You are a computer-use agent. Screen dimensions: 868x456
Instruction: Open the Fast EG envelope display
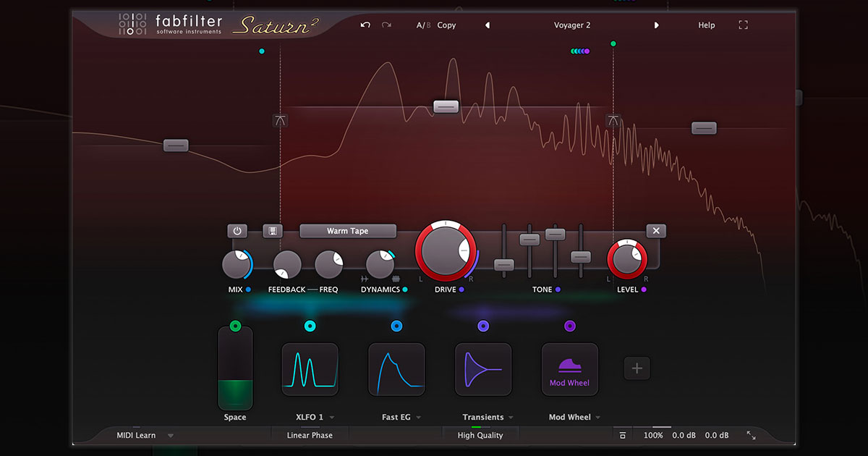coord(396,369)
